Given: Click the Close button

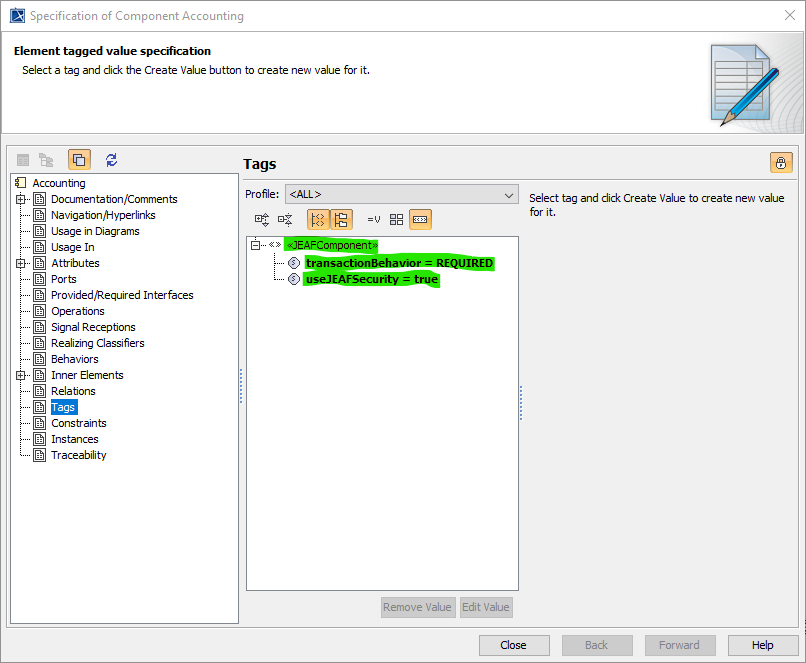Looking at the screenshot, I should click(514, 646).
